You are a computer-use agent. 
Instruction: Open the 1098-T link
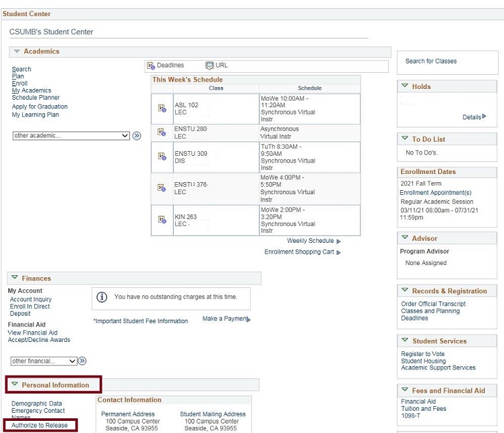(x=410, y=416)
